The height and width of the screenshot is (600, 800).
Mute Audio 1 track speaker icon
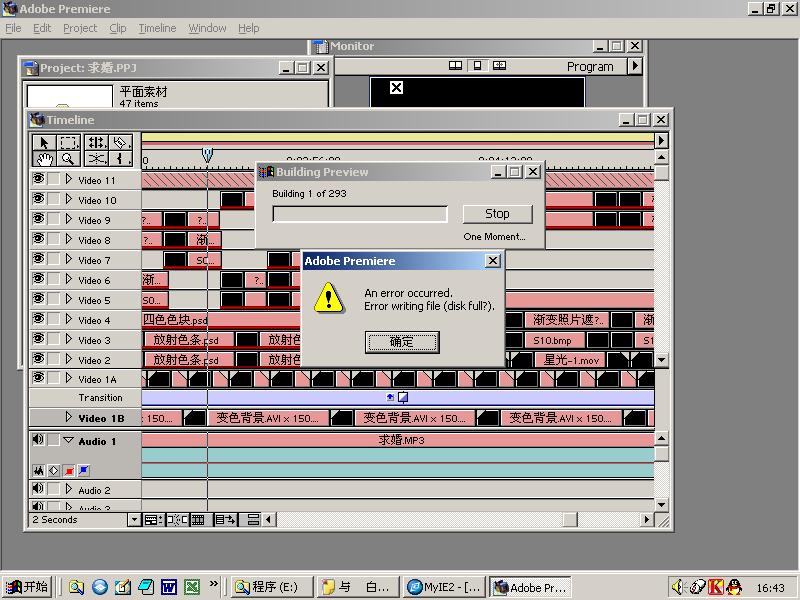coord(38,439)
